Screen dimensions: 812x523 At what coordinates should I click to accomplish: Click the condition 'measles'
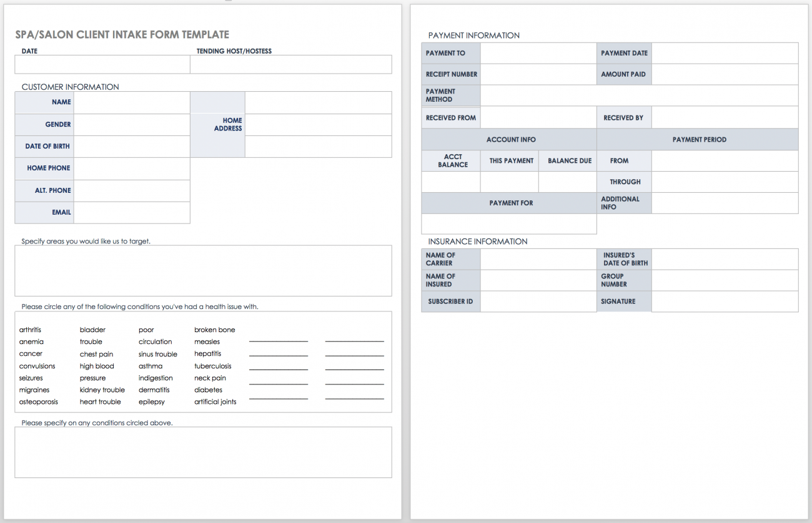207,342
